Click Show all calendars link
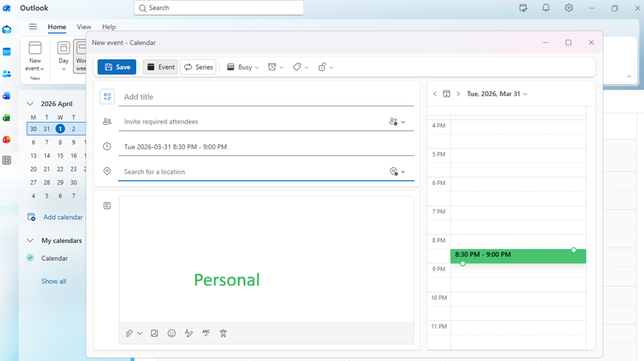Image resolution: width=644 pixels, height=361 pixels. 53,281
